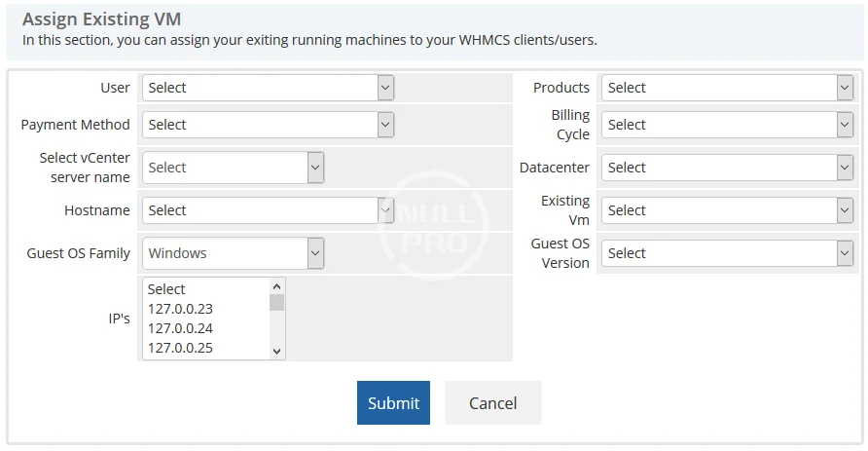The height and width of the screenshot is (451, 868).
Task: Pick IP 127.0.0.25 in the IP's list
Action: pyautogui.click(x=180, y=348)
